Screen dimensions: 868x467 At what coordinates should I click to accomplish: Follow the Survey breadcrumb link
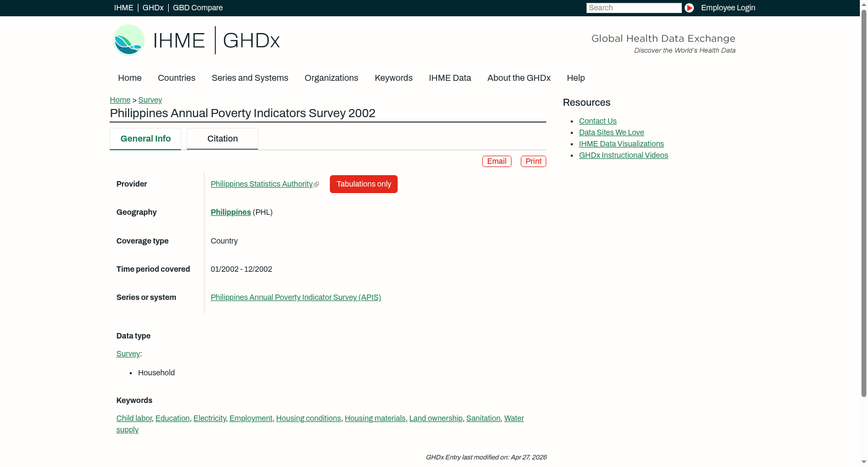click(x=150, y=100)
